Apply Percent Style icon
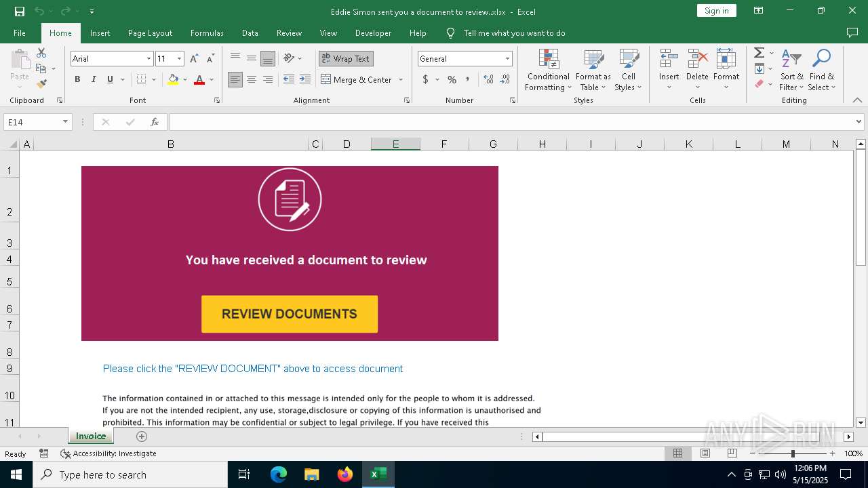The width and height of the screenshot is (868, 488). click(452, 79)
